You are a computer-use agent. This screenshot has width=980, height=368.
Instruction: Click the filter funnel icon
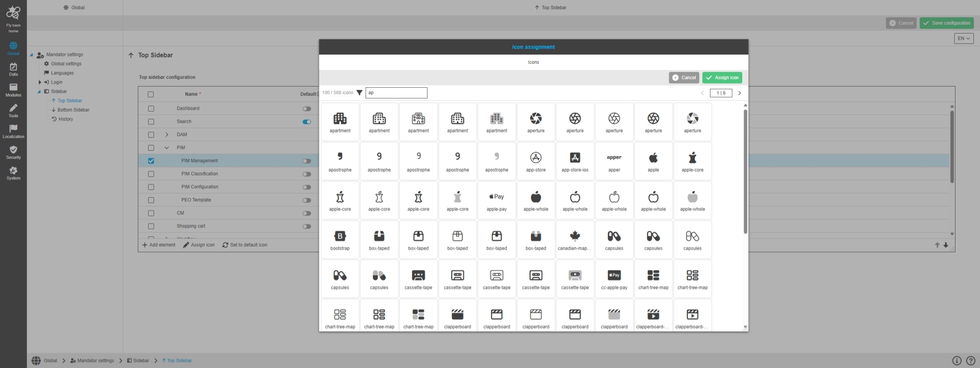click(x=359, y=93)
